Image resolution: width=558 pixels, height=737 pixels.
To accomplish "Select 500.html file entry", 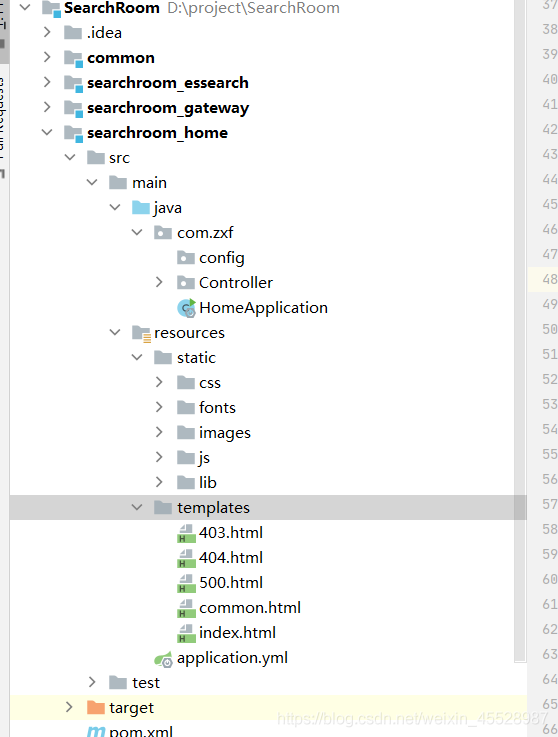I will click(x=231, y=583).
